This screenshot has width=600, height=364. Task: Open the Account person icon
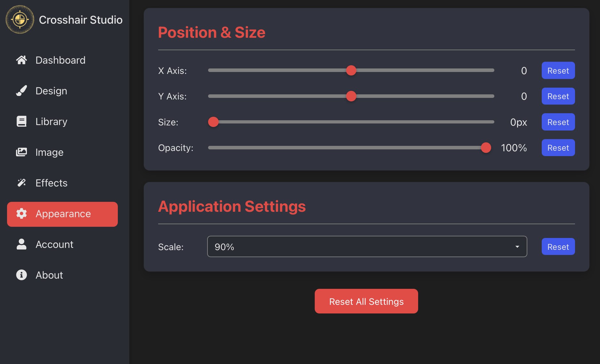pos(21,244)
